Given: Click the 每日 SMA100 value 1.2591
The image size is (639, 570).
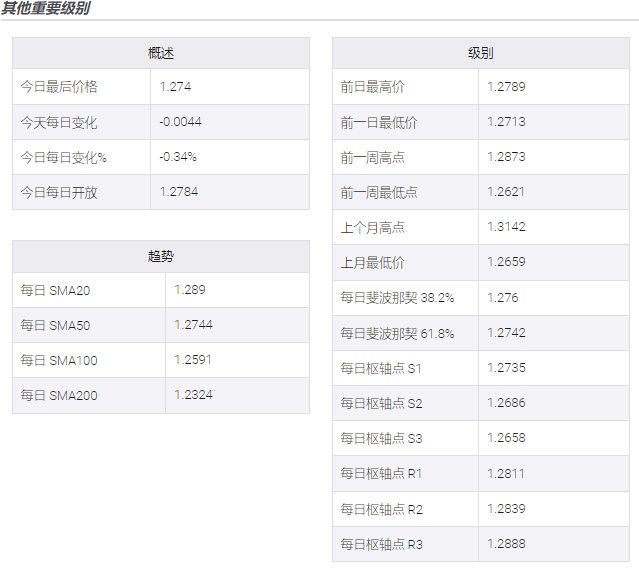Looking at the screenshot, I should pyautogui.click(x=193, y=360).
